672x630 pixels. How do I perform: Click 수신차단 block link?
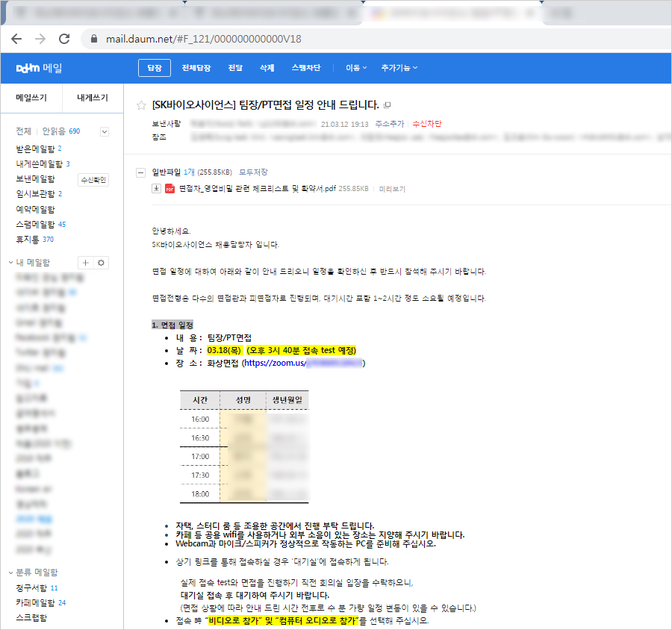[427, 124]
